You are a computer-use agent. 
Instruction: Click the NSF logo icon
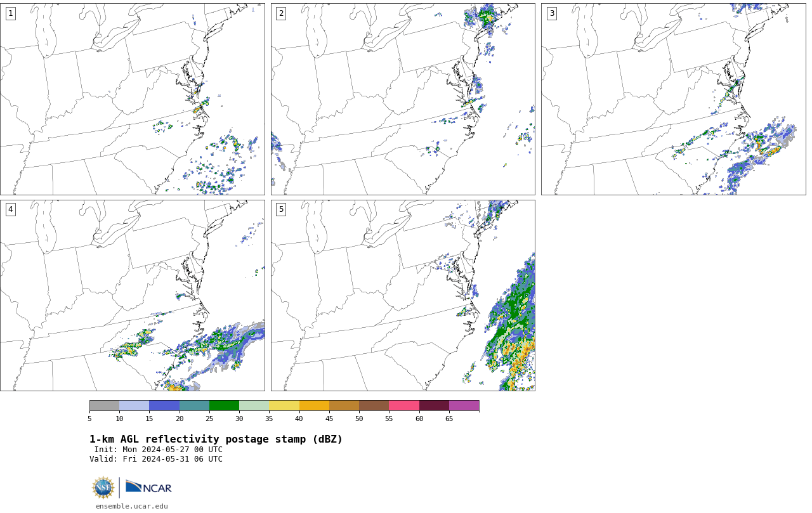(x=103, y=488)
